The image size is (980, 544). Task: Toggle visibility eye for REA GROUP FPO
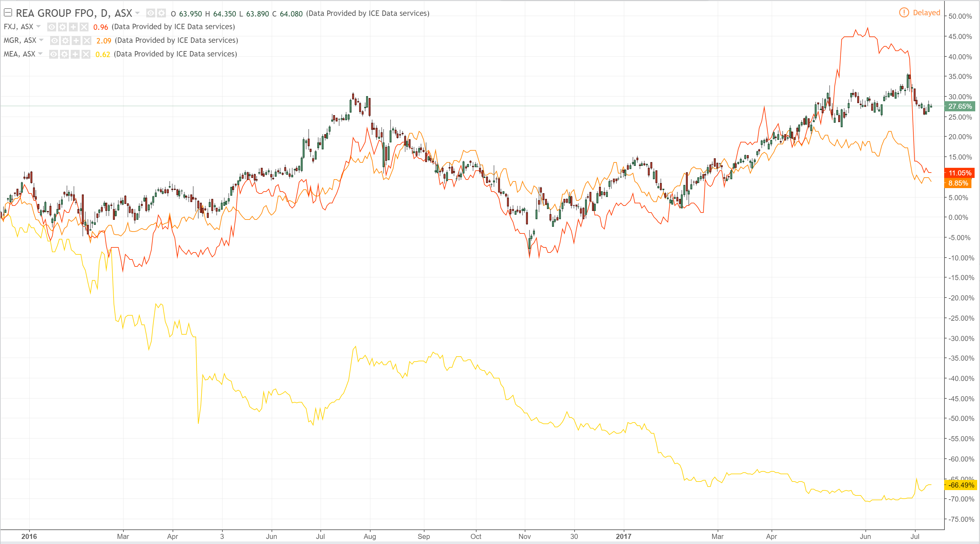pos(151,13)
